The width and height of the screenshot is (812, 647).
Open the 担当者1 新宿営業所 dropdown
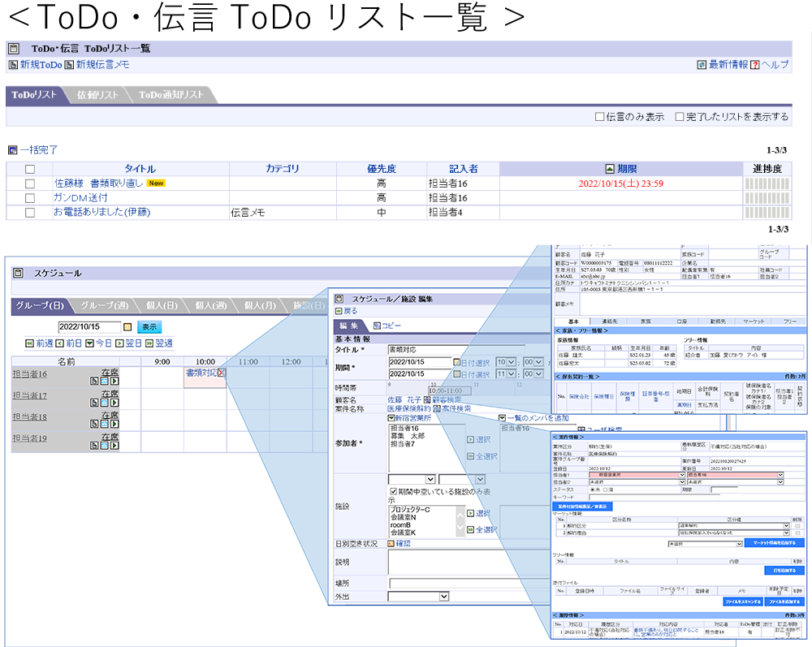point(637,475)
